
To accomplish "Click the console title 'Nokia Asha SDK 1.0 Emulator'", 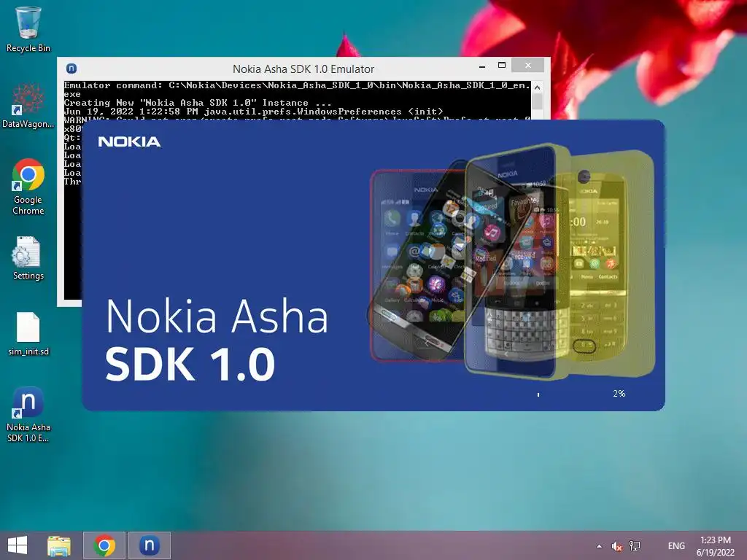I will pyautogui.click(x=303, y=69).
